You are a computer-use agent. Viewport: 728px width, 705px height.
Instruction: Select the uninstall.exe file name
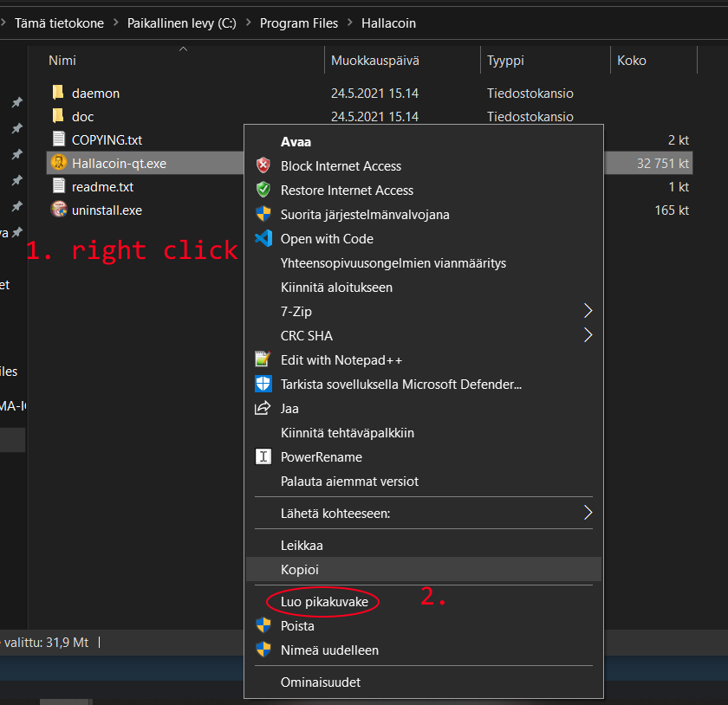coord(107,210)
